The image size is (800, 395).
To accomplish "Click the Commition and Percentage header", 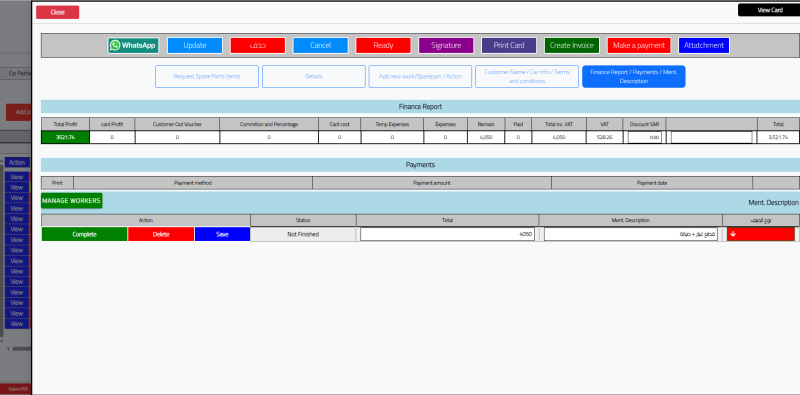I will (269, 124).
